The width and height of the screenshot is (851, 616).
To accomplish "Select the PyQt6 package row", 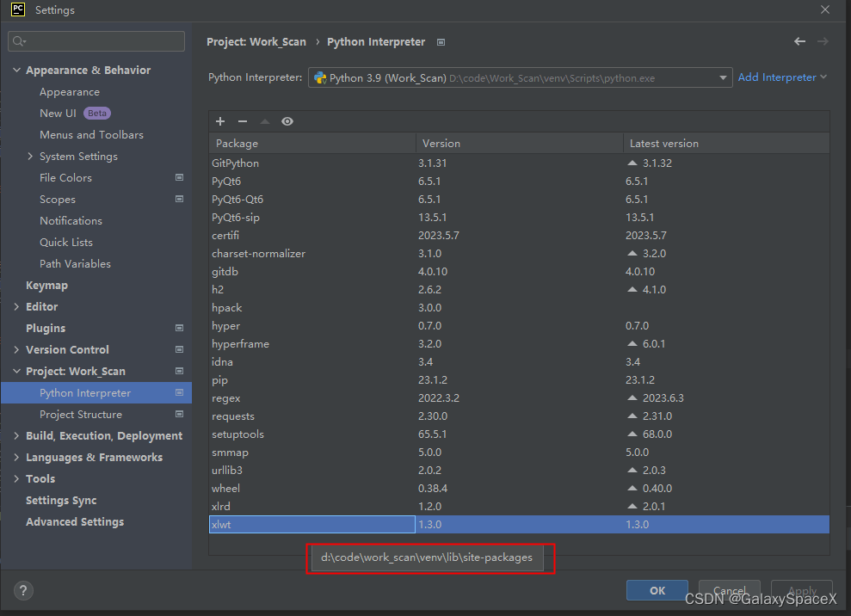I will [x=520, y=182].
